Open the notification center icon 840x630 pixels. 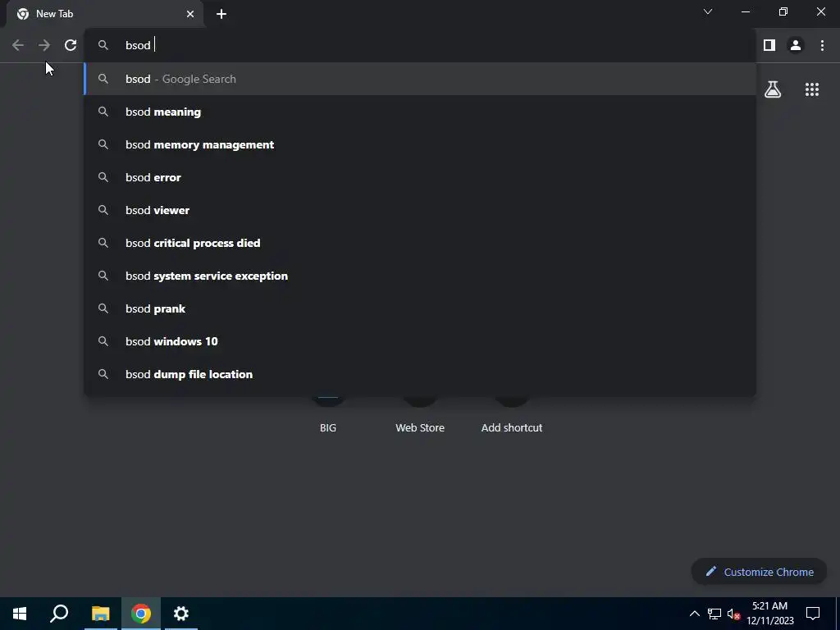813,614
